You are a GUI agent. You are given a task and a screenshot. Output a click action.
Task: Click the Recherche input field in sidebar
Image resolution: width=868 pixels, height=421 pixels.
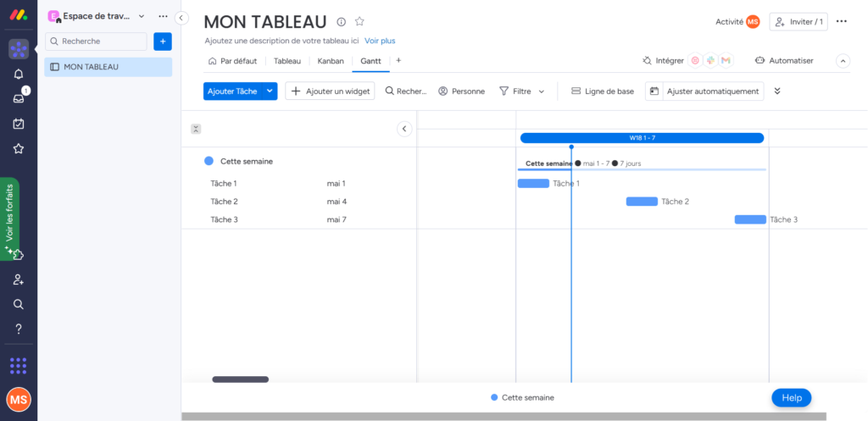pyautogui.click(x=96, y=41)
